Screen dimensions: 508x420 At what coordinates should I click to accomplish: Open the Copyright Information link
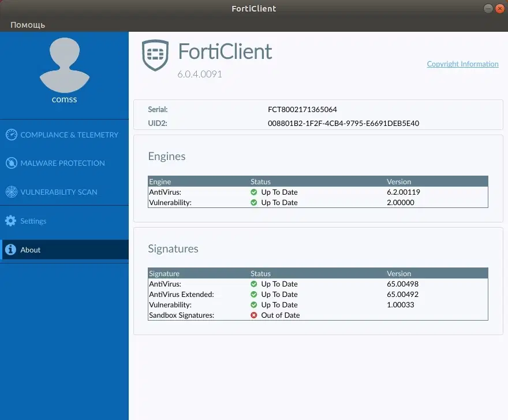coord(462,64)
